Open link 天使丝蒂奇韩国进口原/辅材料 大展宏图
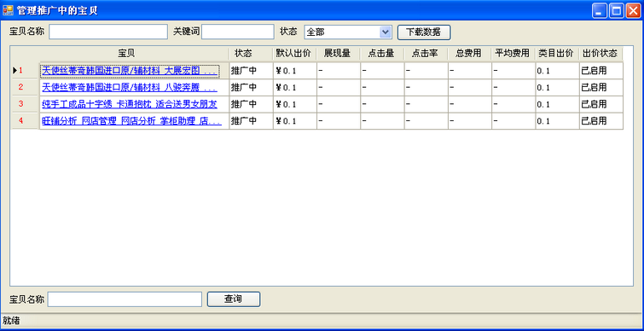644x331 pixels. click(129, 71)
